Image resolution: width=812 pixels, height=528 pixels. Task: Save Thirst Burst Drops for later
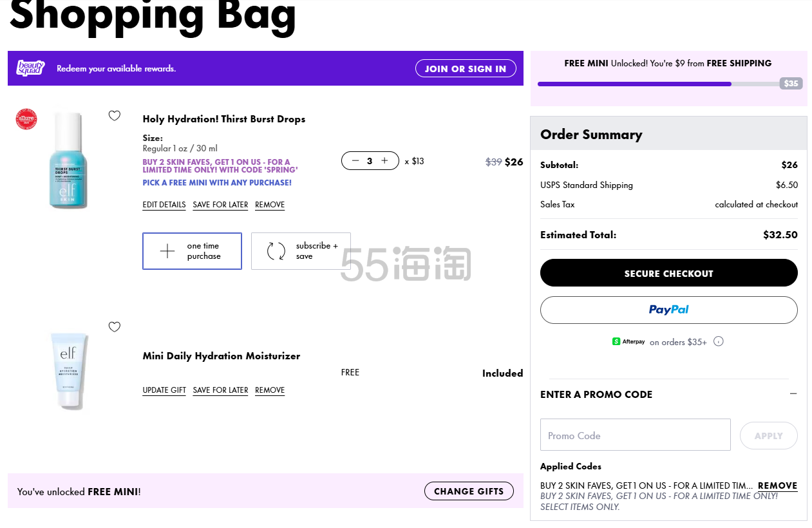[220, 205]
